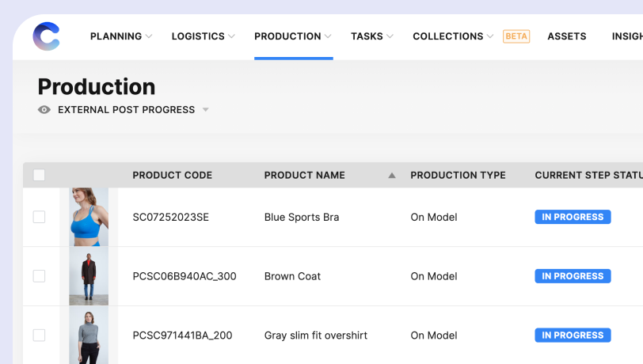Expand the External Post Progress view dropdown arrow

click(205, 110)
